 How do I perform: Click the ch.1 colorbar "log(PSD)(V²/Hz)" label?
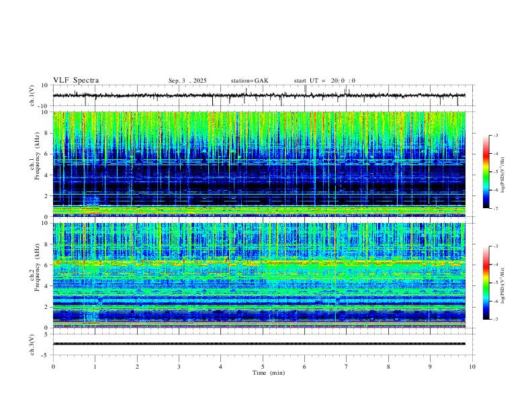[x=502, y=175]
